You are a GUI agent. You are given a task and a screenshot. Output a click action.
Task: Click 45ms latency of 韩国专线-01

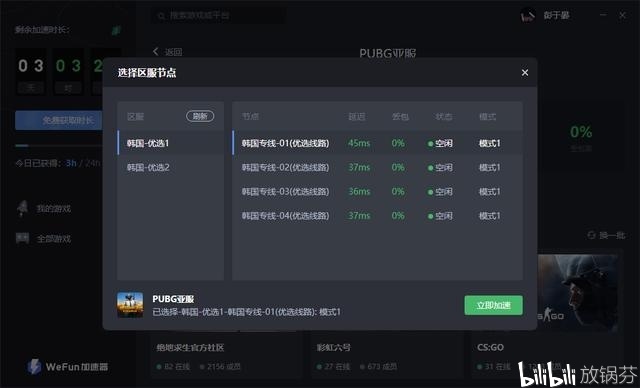click(x=359, y=143)
